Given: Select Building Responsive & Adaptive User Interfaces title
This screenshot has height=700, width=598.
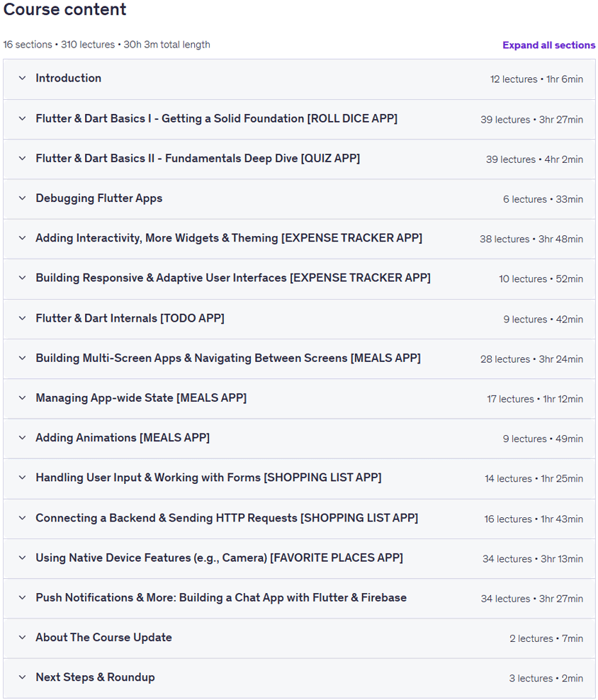Looking at the screenshot, I should [233, 278].
